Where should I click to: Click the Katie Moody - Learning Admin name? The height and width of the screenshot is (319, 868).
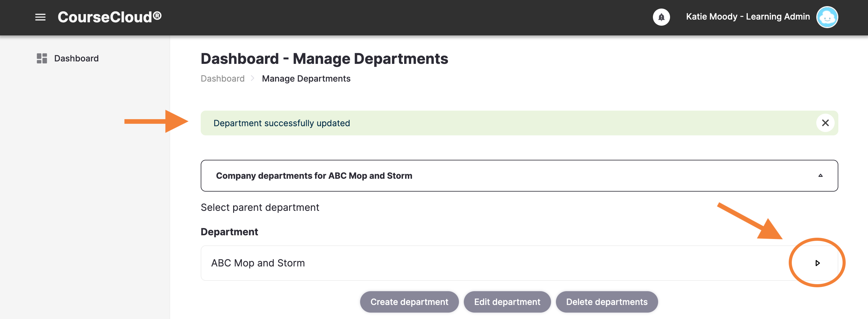[x=748, y=16]
